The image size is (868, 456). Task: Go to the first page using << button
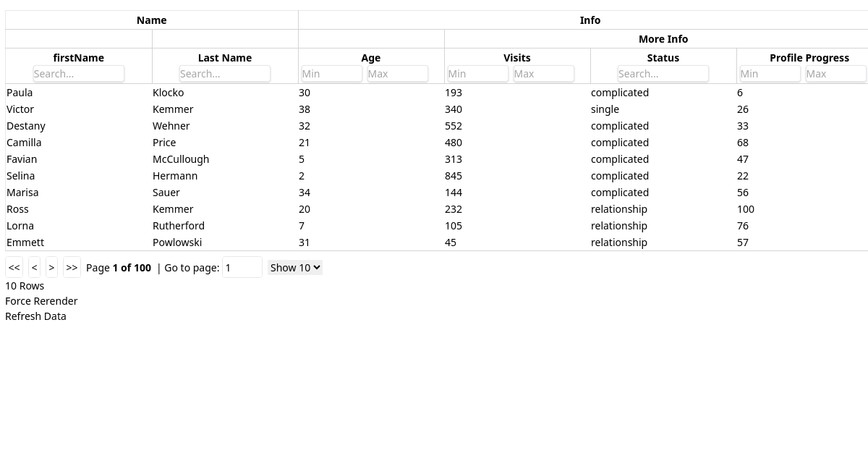coord(14,267)
